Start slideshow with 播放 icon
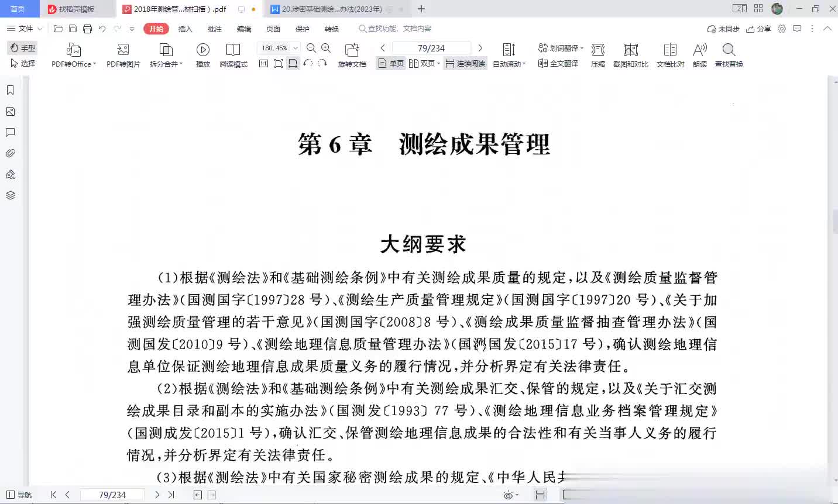This screenshot has height=504, width=838. (202, 50)
